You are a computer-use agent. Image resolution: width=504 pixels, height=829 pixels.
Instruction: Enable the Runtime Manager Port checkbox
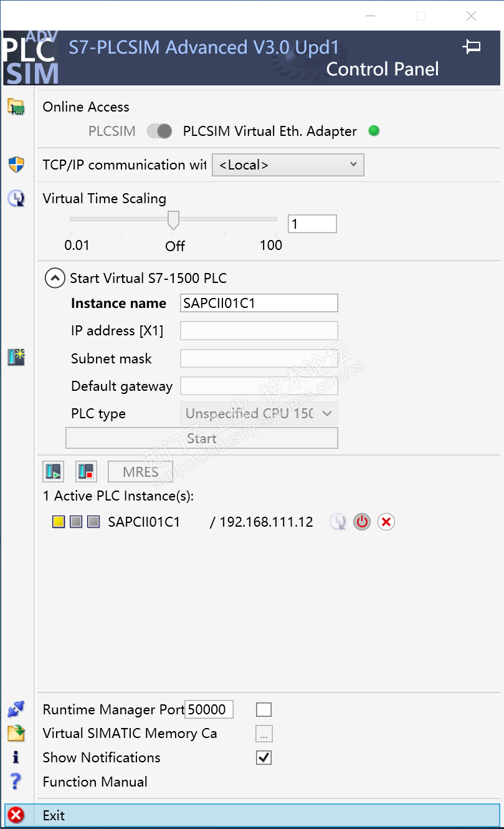point(264,709)
